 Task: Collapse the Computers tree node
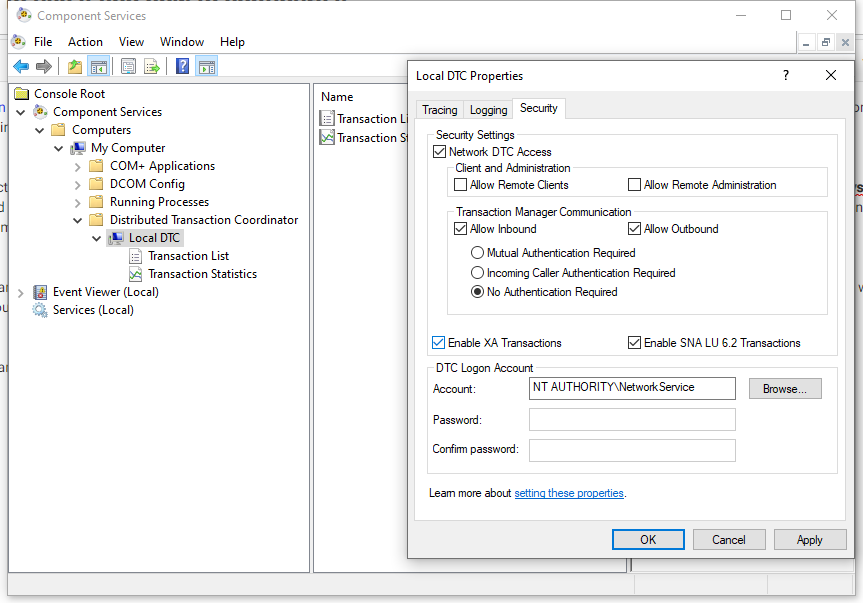click(x=40, y=130)
